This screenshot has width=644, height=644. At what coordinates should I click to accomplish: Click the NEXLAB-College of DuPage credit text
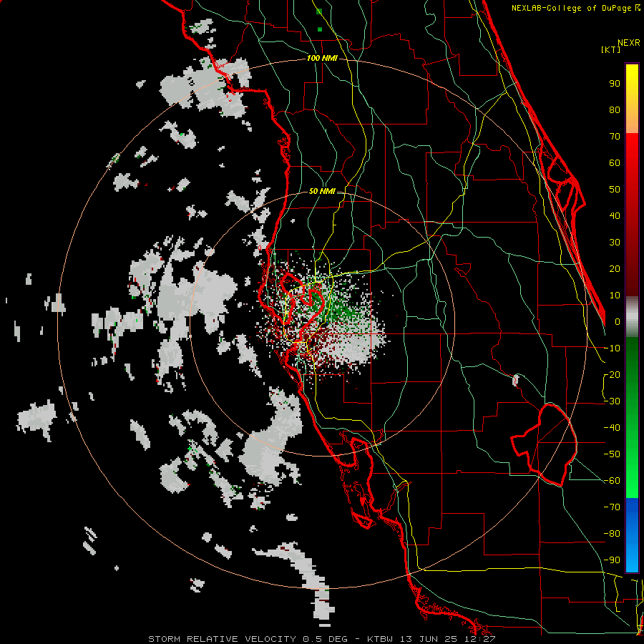[x=575, y=8]
